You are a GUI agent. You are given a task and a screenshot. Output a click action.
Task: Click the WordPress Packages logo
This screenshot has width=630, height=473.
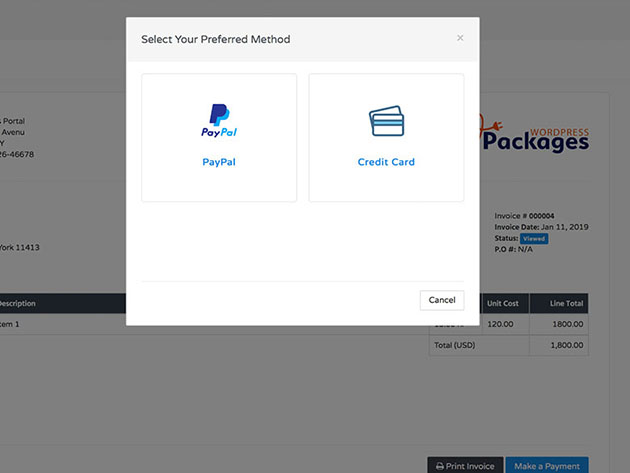tap(536, 137)
